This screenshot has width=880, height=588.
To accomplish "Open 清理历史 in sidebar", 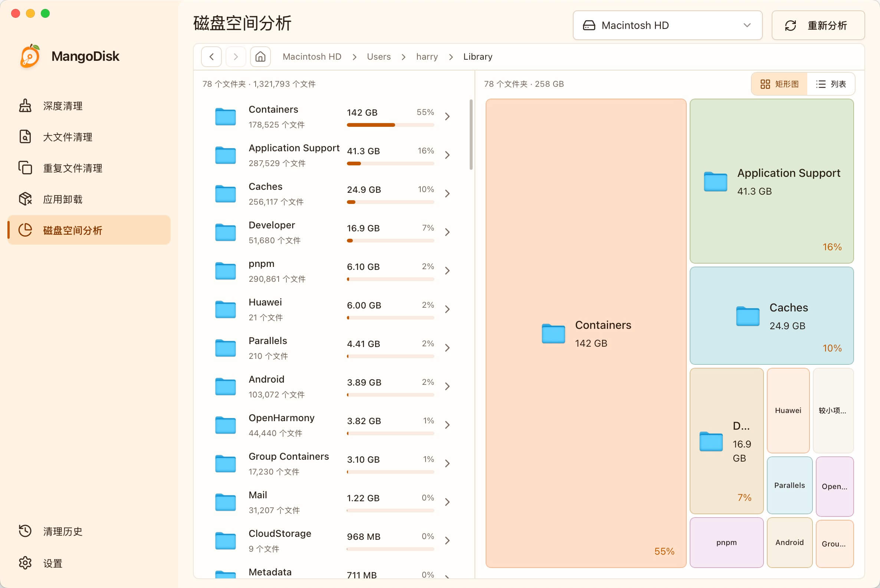I will pos(89,531).
